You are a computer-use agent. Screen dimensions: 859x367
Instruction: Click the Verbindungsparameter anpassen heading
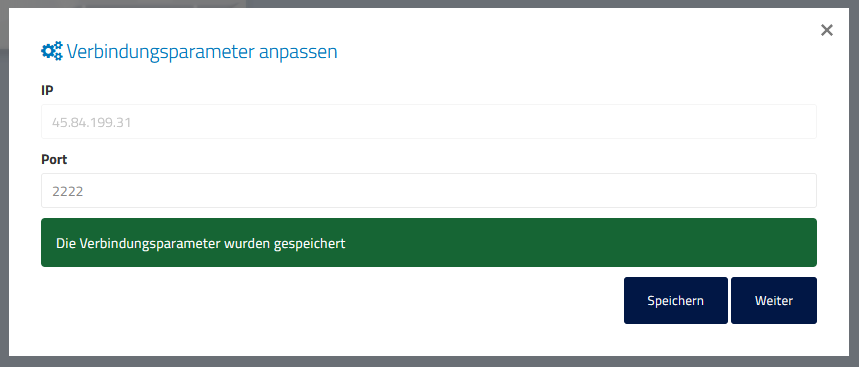[202, 51]
